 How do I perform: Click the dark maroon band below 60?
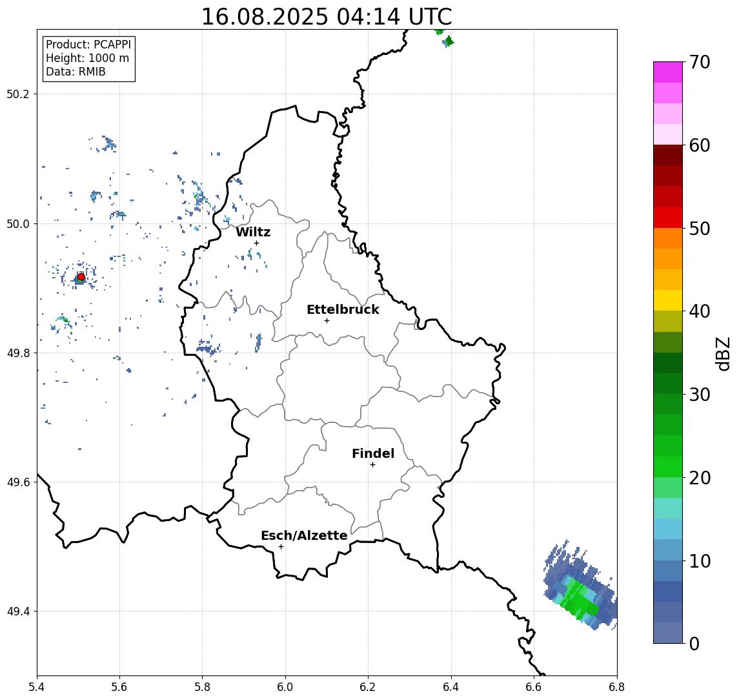pyautogui.click(x=668, y=155)
